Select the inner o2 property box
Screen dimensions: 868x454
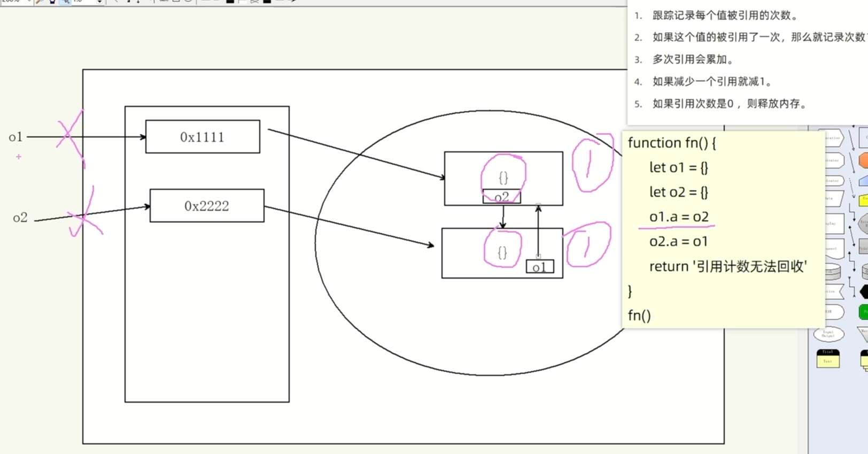pyautogui.click(x=501, y=196)
